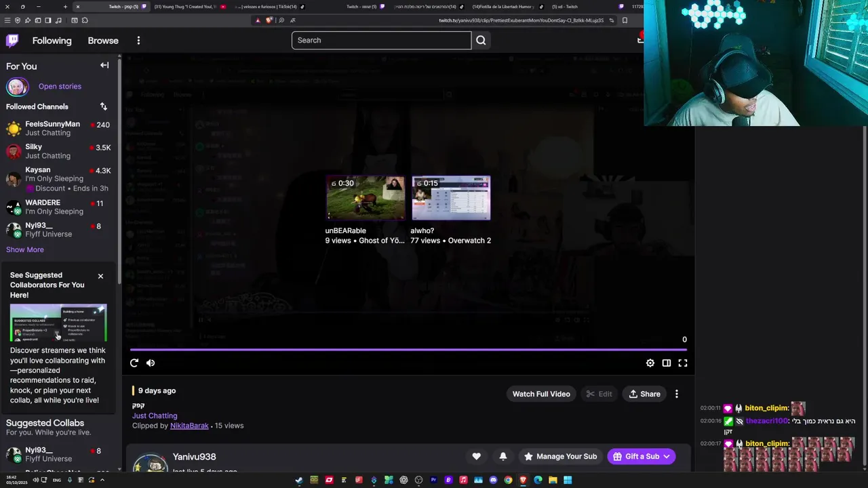Show hidden system tray icons
Image resolution: width=868 pixels, height=488 pixels.
[x=102, y=480]
